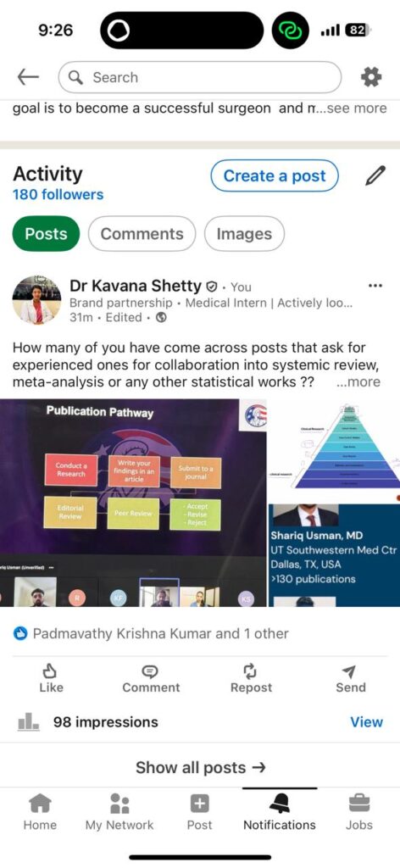
Task: Tap the Comment speech bubble icon
Action: coord(151,671)
